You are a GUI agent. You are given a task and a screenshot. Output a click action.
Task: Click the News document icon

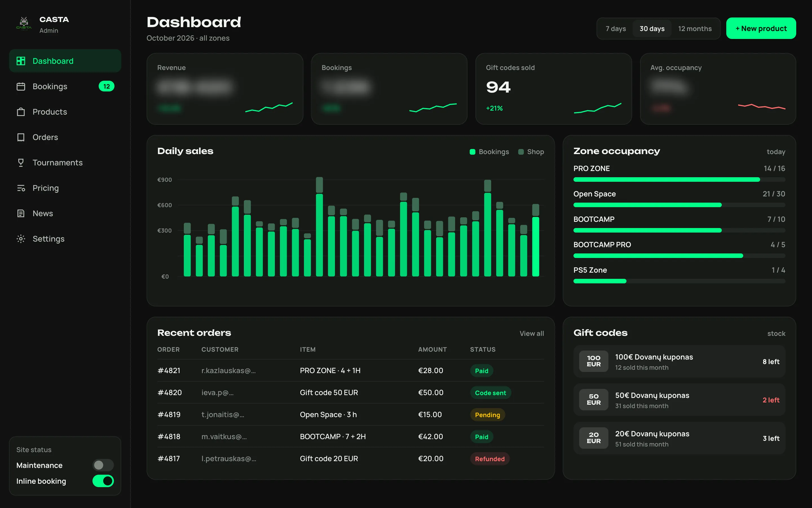coord(21,213)
